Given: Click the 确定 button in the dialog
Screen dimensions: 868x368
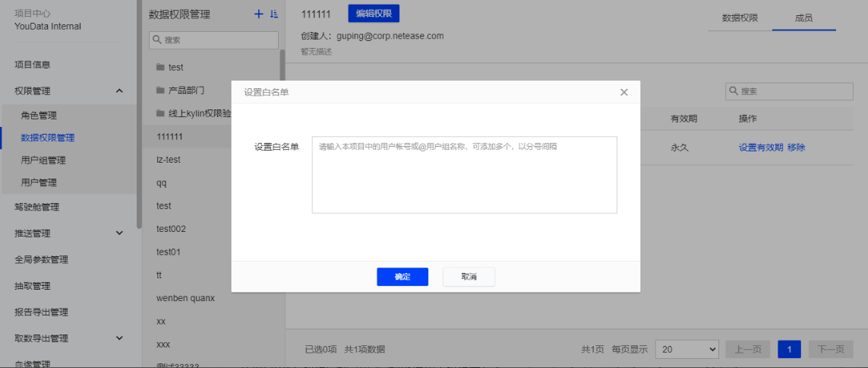Looking at the screenshot, I should [x=402, y=277].
